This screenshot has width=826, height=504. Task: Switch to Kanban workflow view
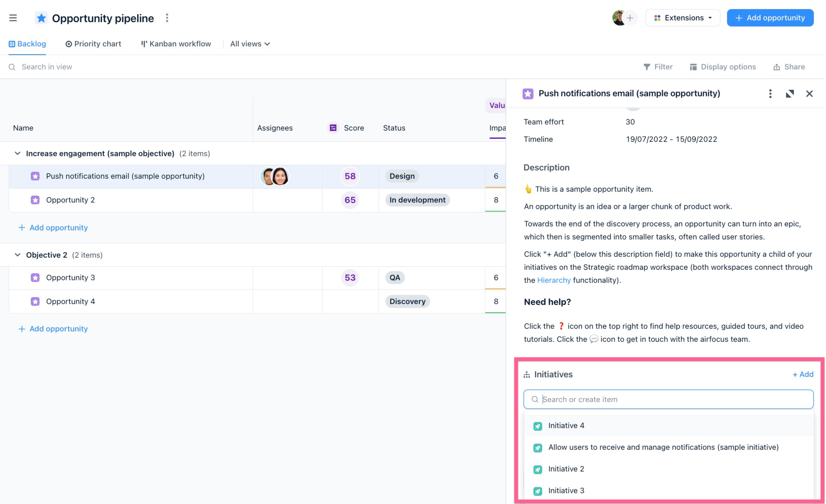[176, 44]
